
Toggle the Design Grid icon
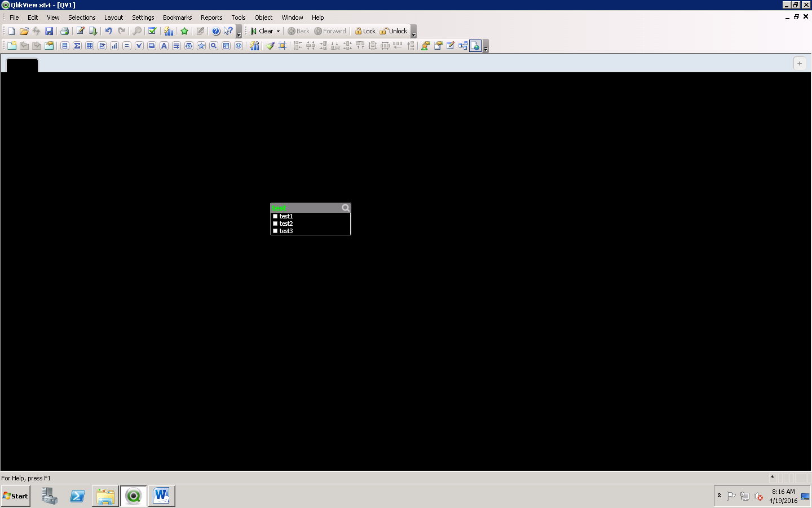(283, 46)
